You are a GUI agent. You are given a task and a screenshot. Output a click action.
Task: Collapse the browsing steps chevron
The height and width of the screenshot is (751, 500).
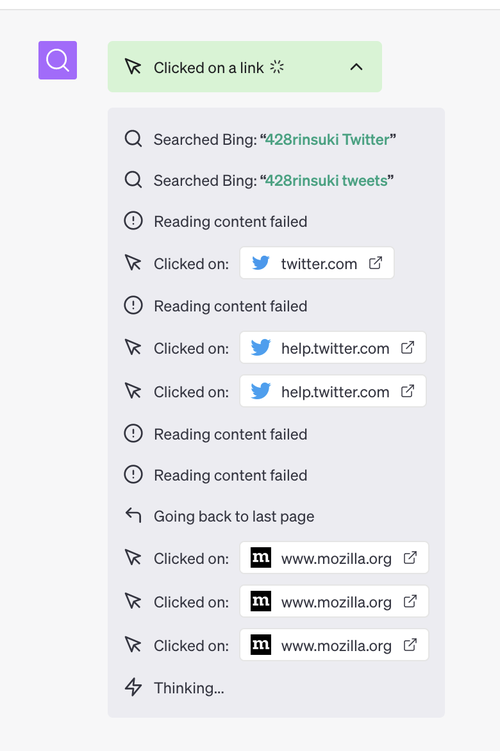click(x=356, y=67)
